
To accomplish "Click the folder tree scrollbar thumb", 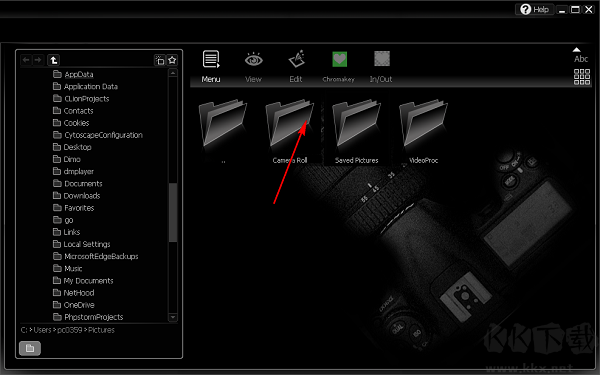I will point(173,212).
